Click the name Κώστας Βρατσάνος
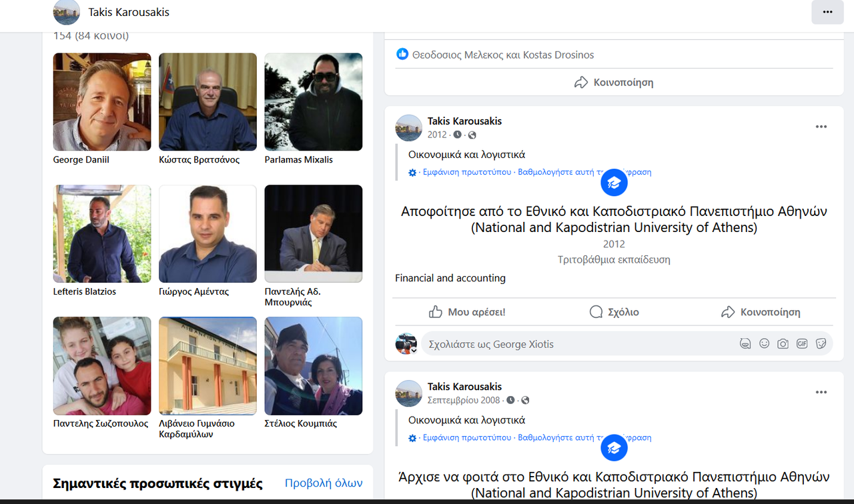Screen dimensions: 854x504 point(199,160)
